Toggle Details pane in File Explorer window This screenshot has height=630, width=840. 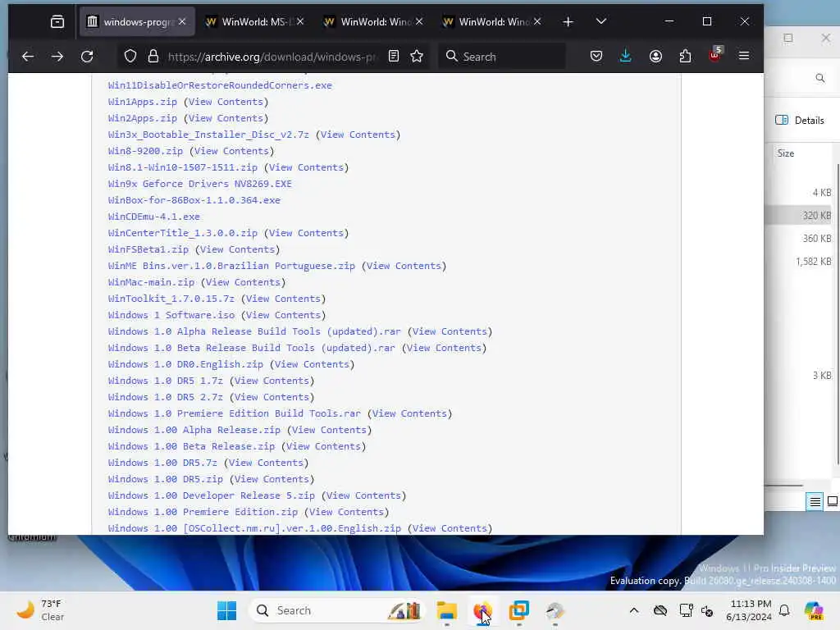(799, 120)
